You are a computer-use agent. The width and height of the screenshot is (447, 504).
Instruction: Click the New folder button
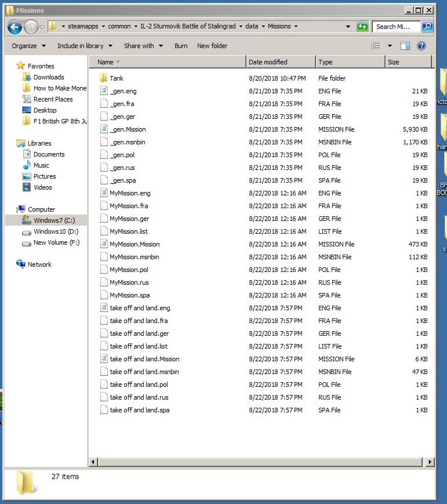click(212, 46)
